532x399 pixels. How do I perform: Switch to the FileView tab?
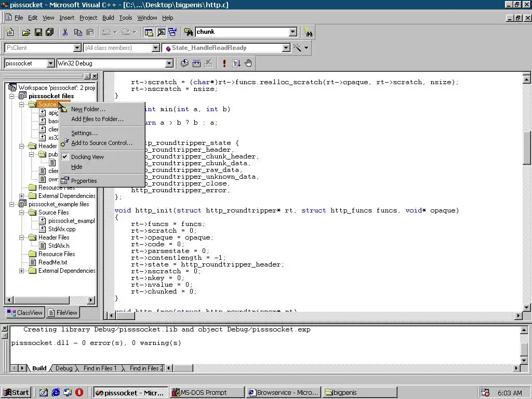tap(63, 313)
